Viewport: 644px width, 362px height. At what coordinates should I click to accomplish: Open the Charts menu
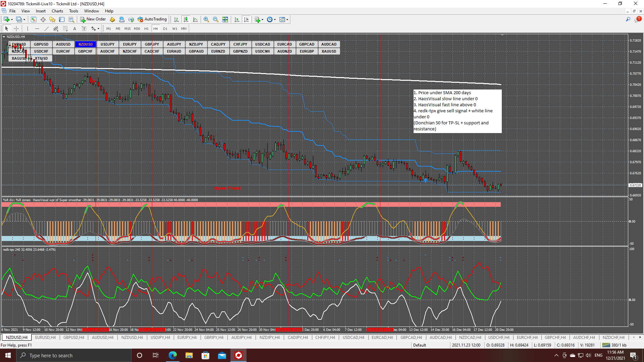(57, 11)
